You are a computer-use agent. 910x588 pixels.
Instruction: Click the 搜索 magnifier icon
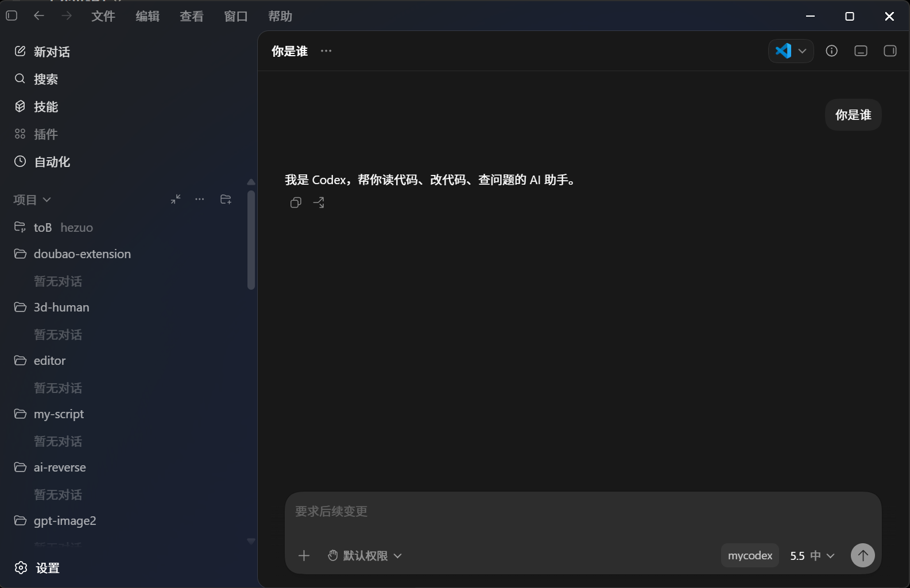pos(20,79)
